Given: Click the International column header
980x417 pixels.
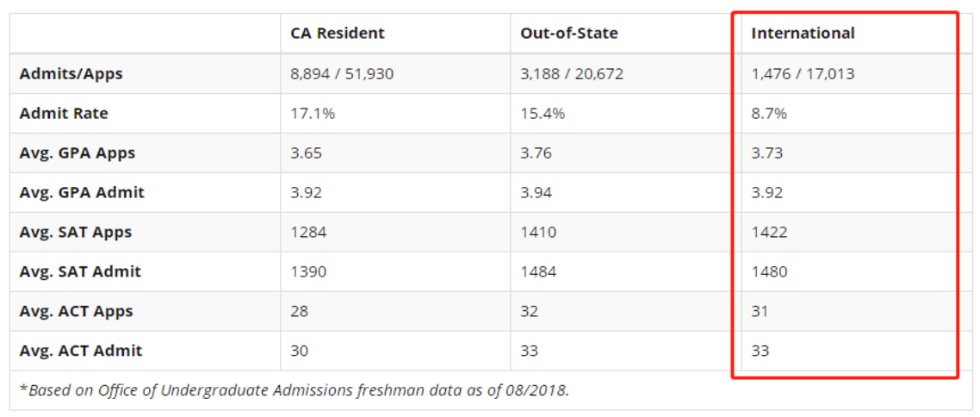Looking at the screenshot, I should pos(803,34).
